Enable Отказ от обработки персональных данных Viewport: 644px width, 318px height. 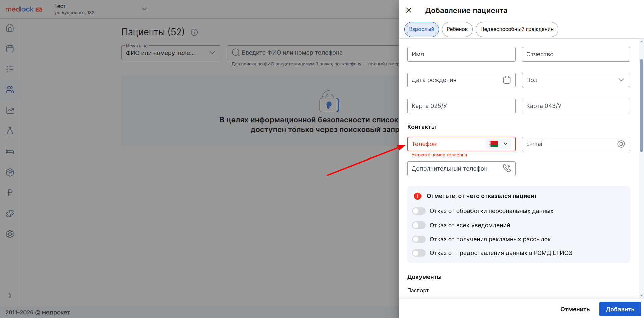(x=419, y=211)
